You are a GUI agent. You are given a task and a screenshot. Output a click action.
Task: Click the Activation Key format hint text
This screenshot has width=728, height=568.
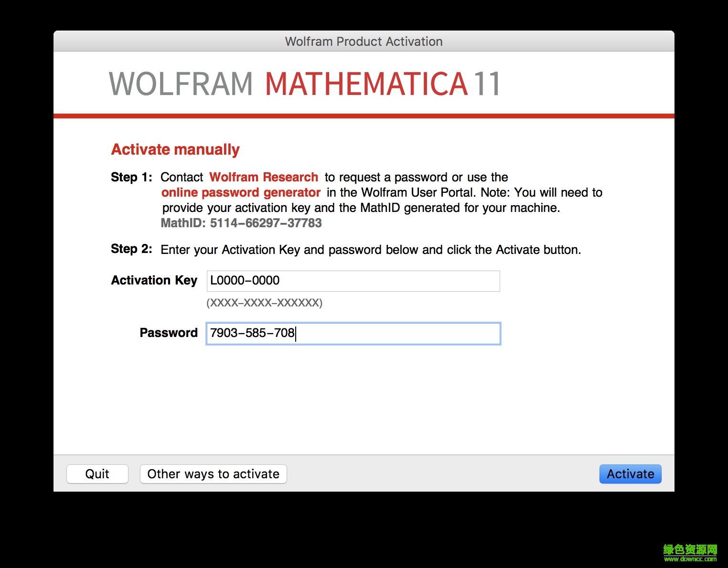pos(265,303)
